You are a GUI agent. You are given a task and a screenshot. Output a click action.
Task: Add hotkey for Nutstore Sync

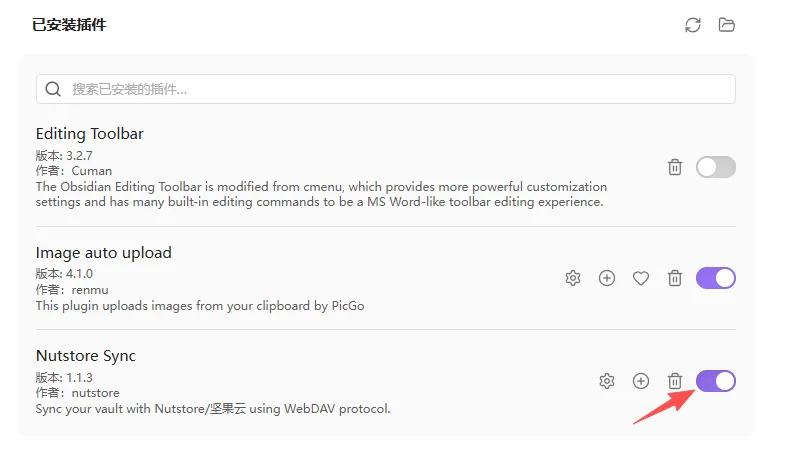tap(641, 381)
